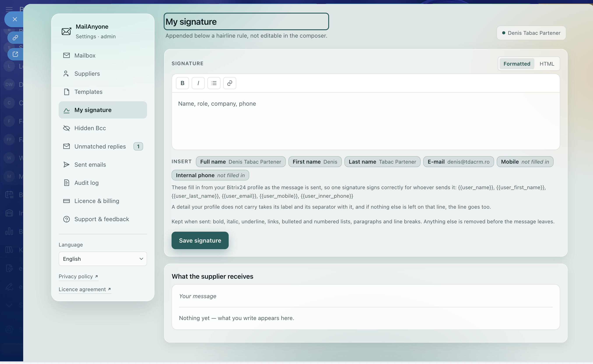
Task: Click the Your message preview text
Action: coord(197,296)
